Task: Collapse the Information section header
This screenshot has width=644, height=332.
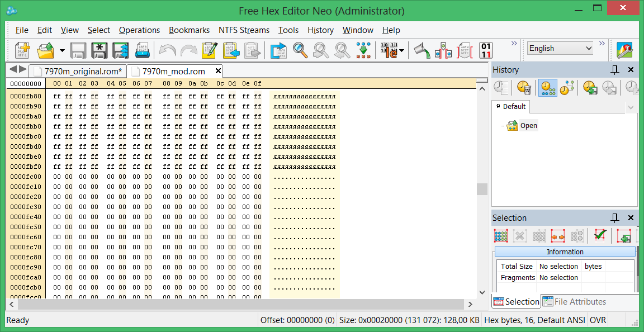Action: [x=565, y=252]
